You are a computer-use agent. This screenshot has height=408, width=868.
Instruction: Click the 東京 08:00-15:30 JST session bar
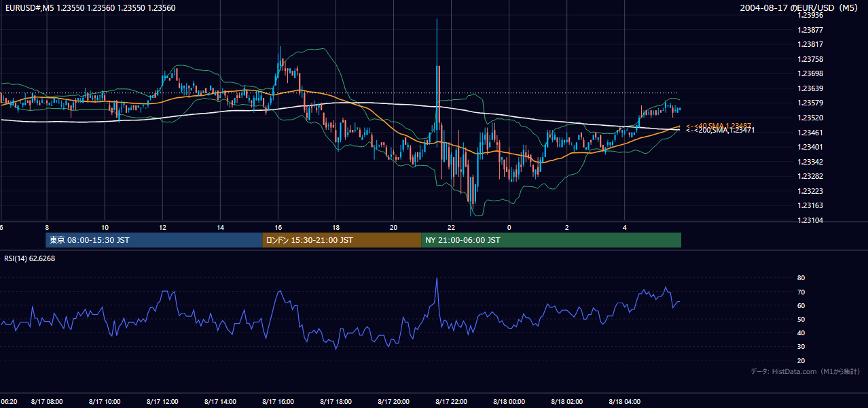(154, 240)
